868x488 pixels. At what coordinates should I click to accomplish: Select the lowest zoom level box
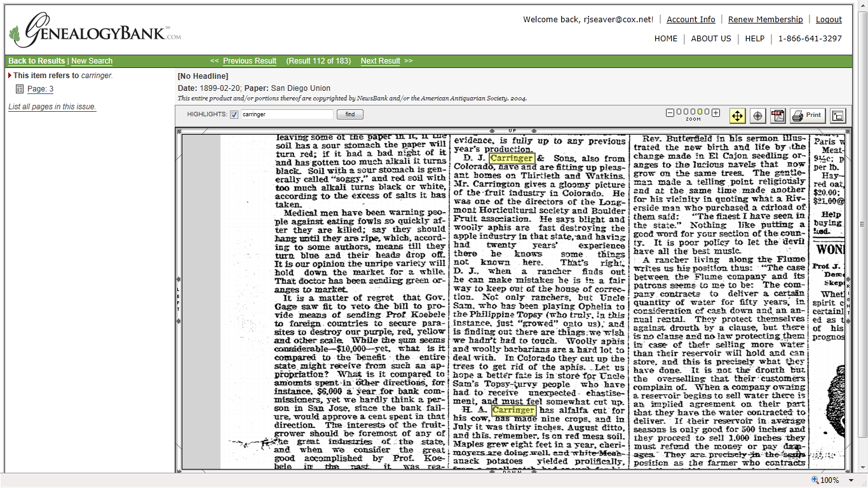678,112
